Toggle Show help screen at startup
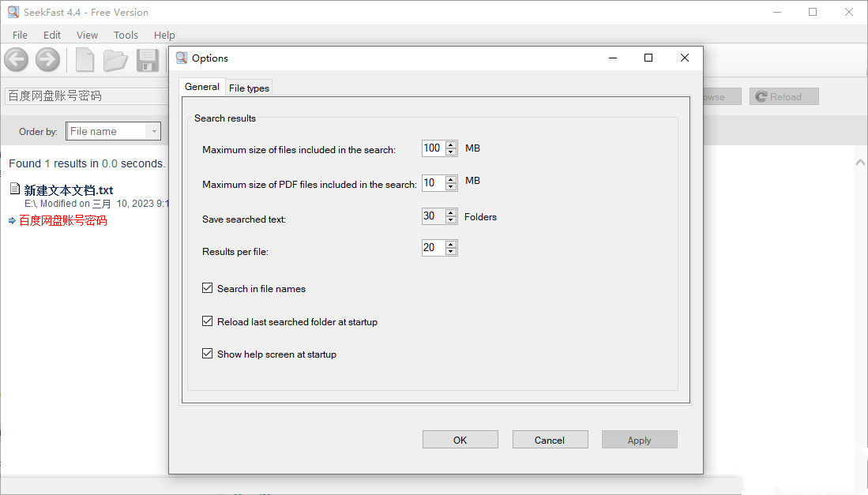Viewport: 868px width, 495px height. (208, 354)
